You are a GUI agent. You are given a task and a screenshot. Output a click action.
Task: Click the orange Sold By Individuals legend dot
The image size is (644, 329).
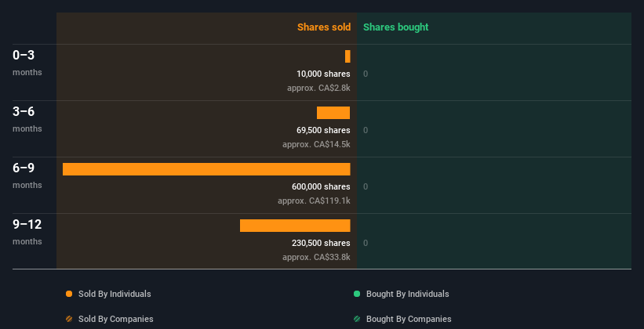[69, 294]
